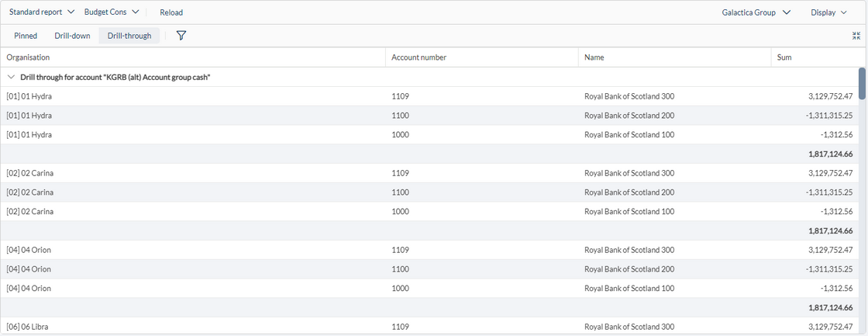Image resolution: width=868 pixels, height=336 pixels.
Task: Select the Drill-through tab
Action: (129, 36)
